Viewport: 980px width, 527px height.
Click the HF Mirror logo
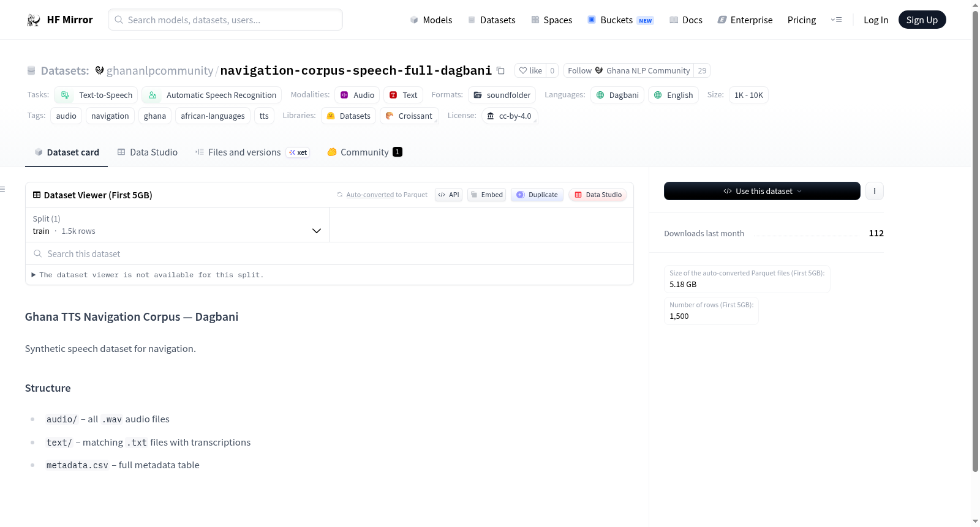pos(59,20)
